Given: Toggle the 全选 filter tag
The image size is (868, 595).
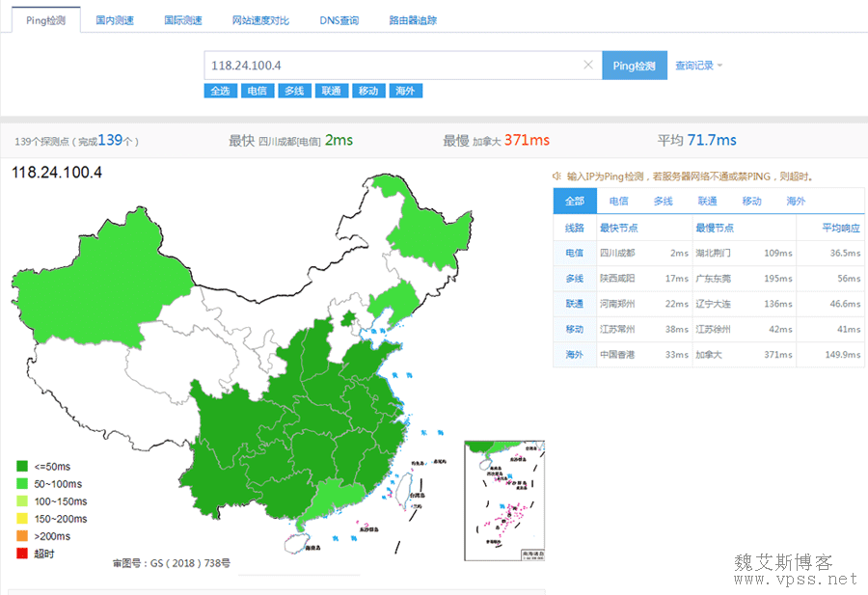Looking at the screenshot, I should tap(220, 91).
